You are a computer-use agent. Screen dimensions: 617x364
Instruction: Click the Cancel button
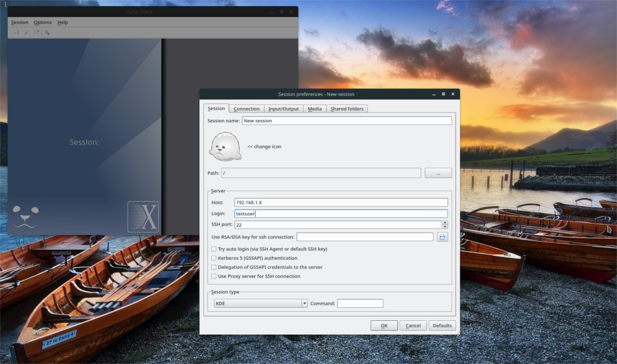tap(413, 325)
